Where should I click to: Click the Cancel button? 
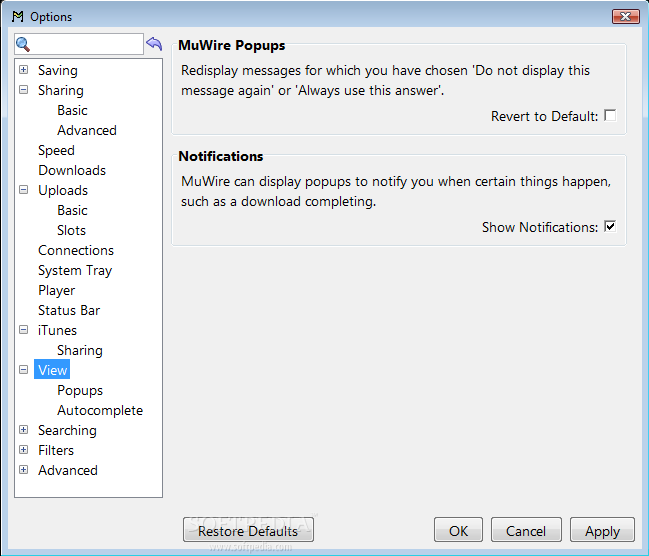pos(526,530)
